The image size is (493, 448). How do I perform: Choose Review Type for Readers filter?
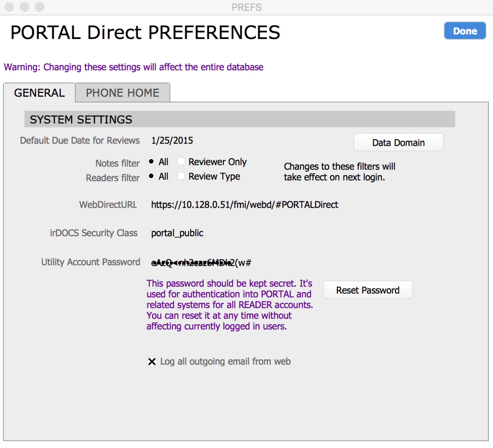[181, 176]
